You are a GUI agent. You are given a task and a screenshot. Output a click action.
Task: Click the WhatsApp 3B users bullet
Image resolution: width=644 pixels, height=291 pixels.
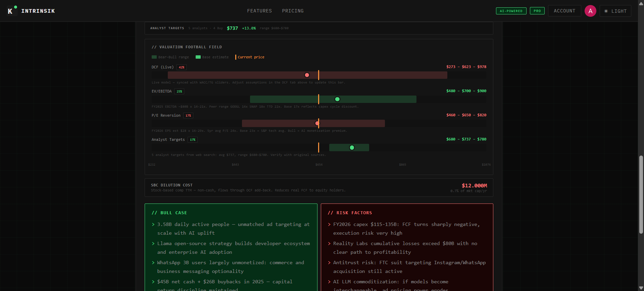click(231, 267)
